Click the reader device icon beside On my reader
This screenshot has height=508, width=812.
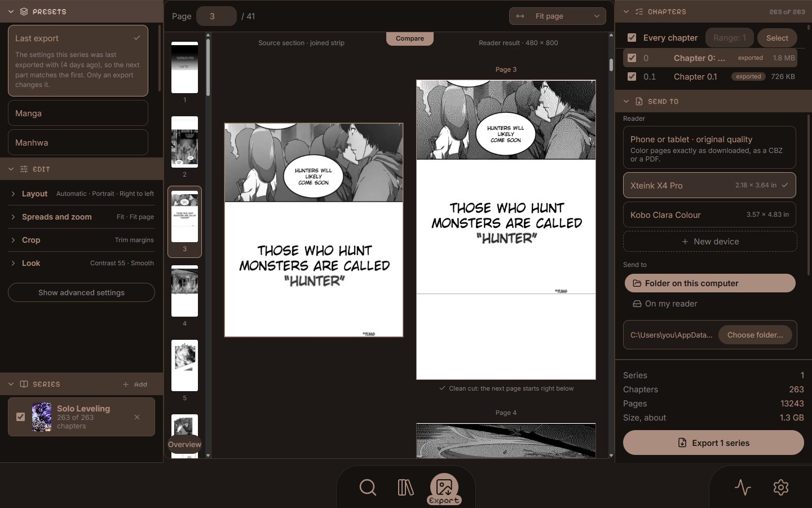(x=637, y=304)
